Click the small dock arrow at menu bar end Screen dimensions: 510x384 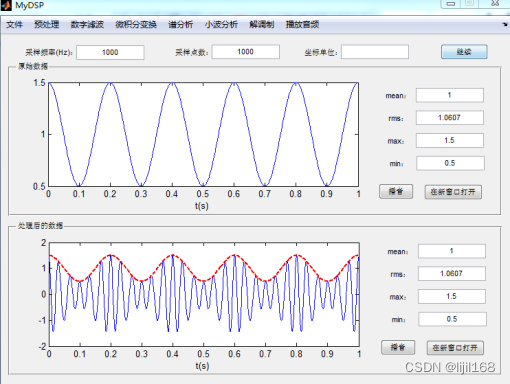coord(505,24)
